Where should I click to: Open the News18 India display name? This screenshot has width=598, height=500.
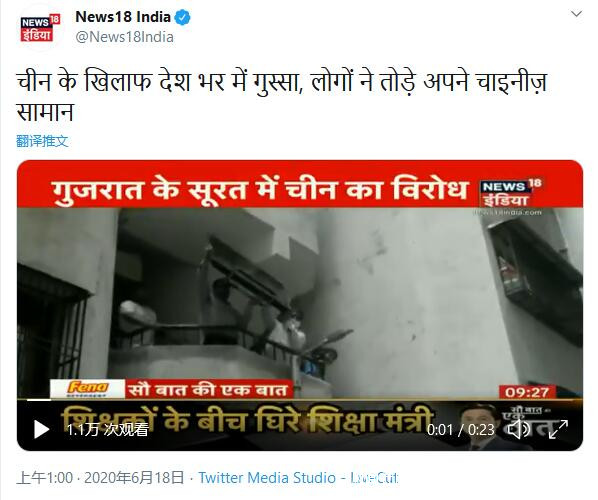click(x=123, y=17)
